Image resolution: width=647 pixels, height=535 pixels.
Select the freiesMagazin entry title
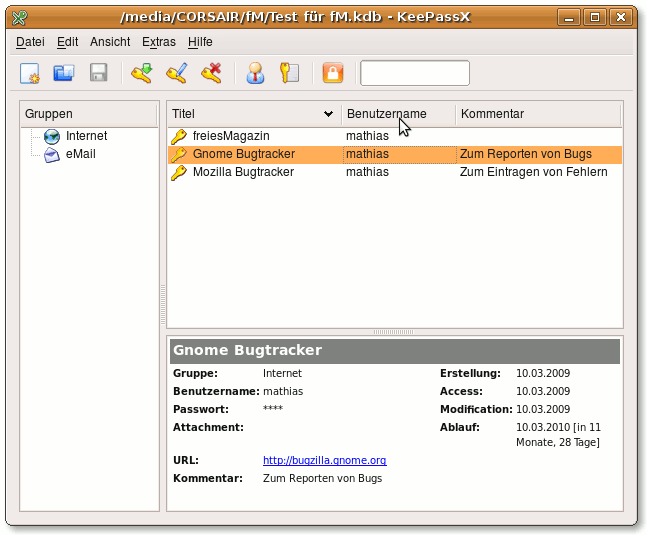coord(231,136)
